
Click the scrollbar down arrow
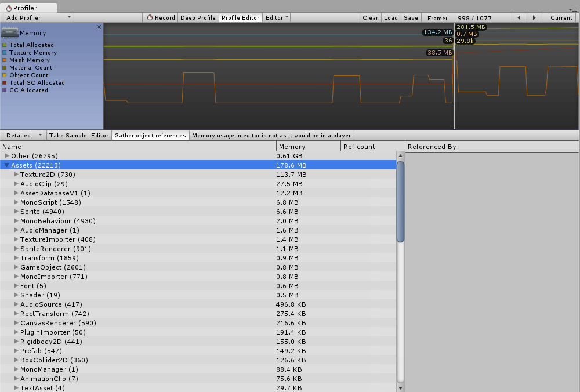pos(400,388)
